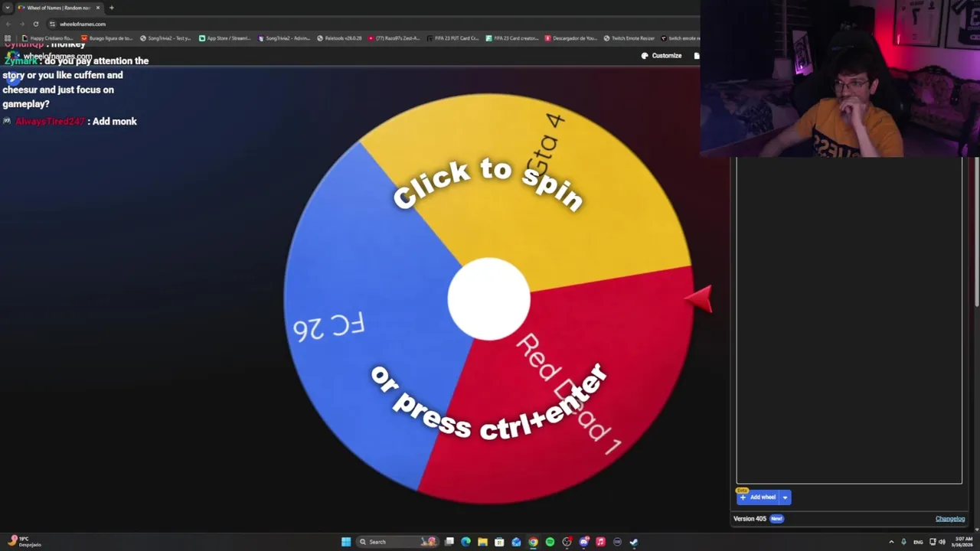Open network settings from the tray

(933, 542)
